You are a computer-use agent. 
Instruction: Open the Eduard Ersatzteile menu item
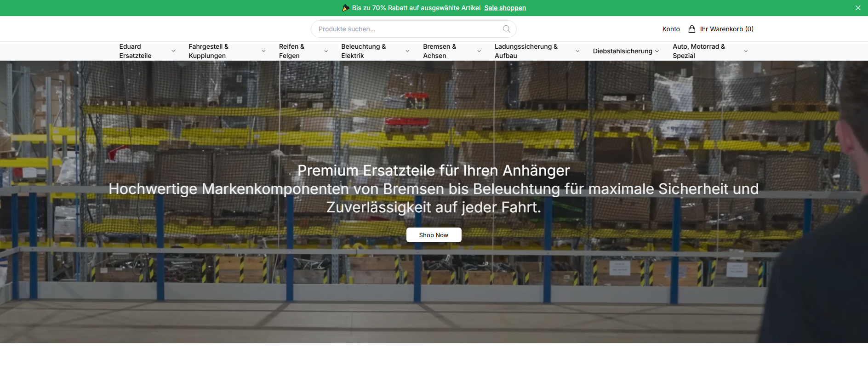point(135,51)
